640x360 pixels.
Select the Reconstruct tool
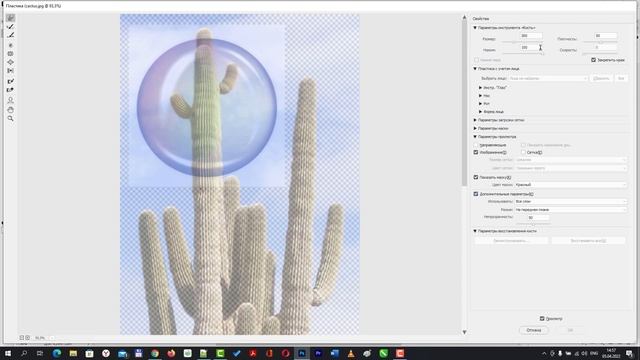(11, 27)
